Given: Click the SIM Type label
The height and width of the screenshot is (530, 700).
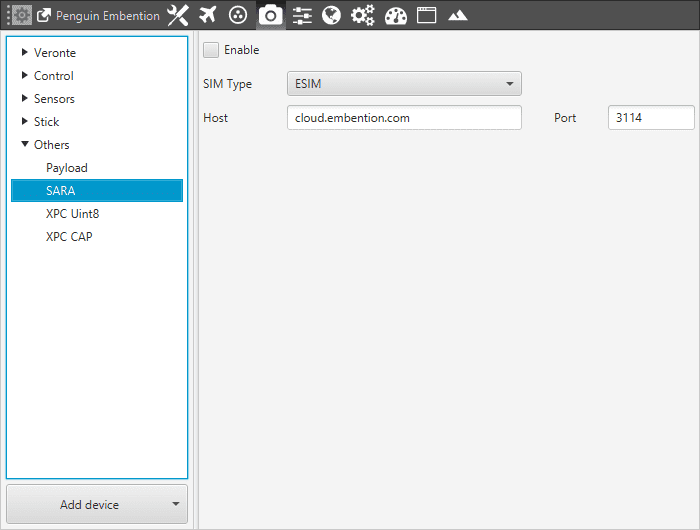Looking at the screenshot, I should pyautogui.click(x=227, y=84).
